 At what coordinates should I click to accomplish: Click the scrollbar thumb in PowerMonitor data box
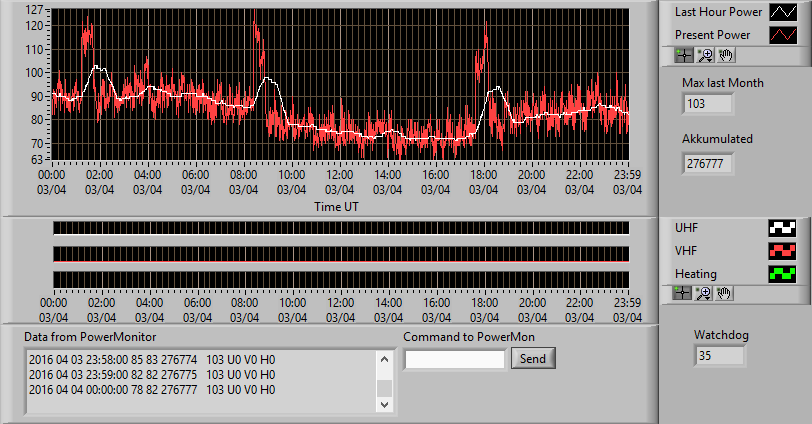(x=384, y=388)
